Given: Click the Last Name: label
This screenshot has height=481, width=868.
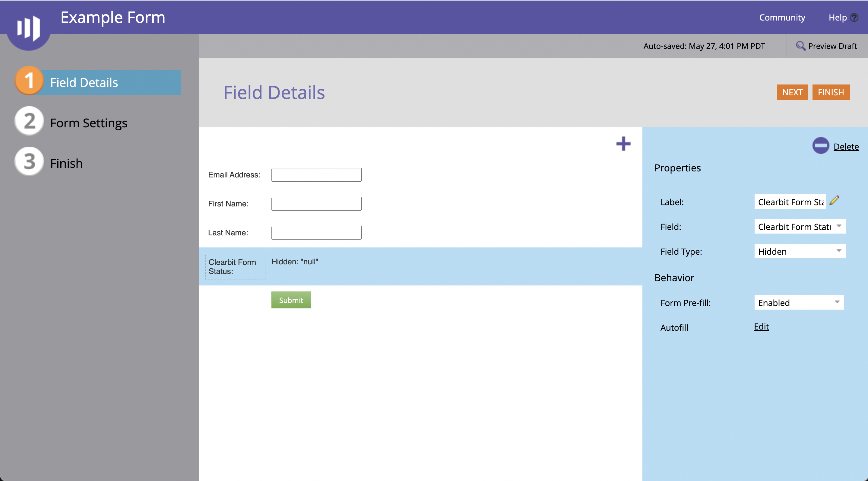Looking at the screenshot, I should [228, 233].
